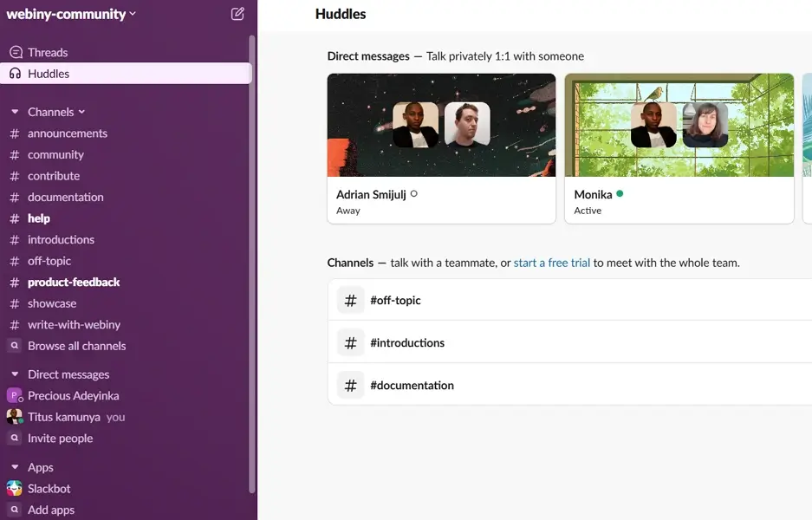Screen dimensions: 812x520
Task: Start a huddle in #introductions row
Action: (x=569, y=342)
